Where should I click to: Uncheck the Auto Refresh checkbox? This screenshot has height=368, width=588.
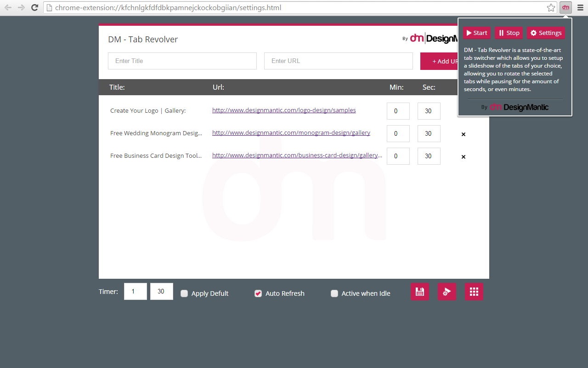[258, 293]
